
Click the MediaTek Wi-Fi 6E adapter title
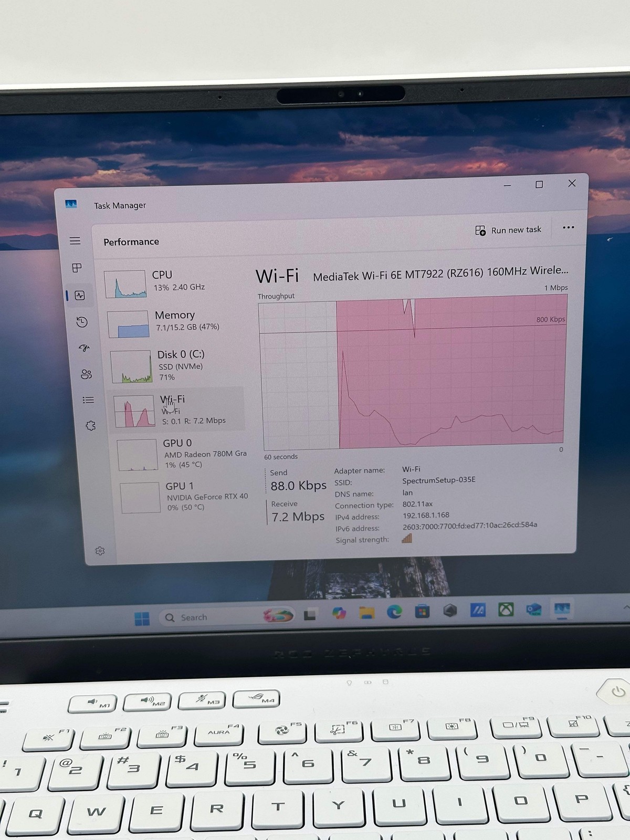[x=440, y=273]
